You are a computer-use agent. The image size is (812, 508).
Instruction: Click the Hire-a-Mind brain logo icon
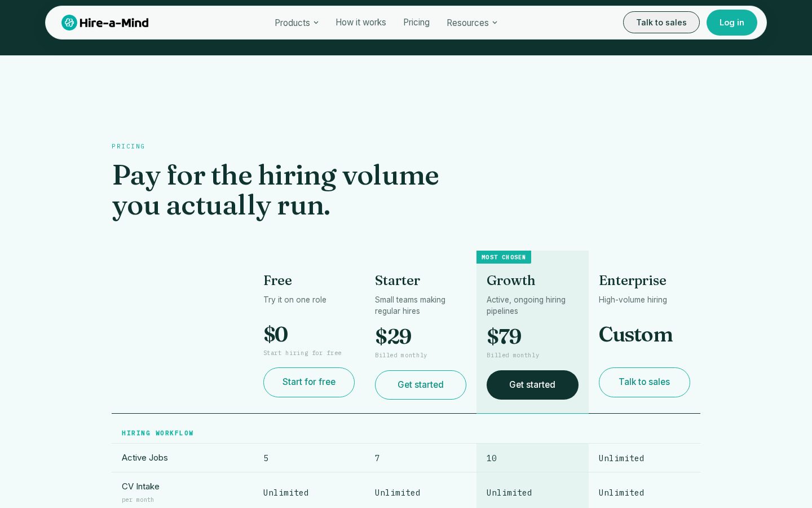69,23
